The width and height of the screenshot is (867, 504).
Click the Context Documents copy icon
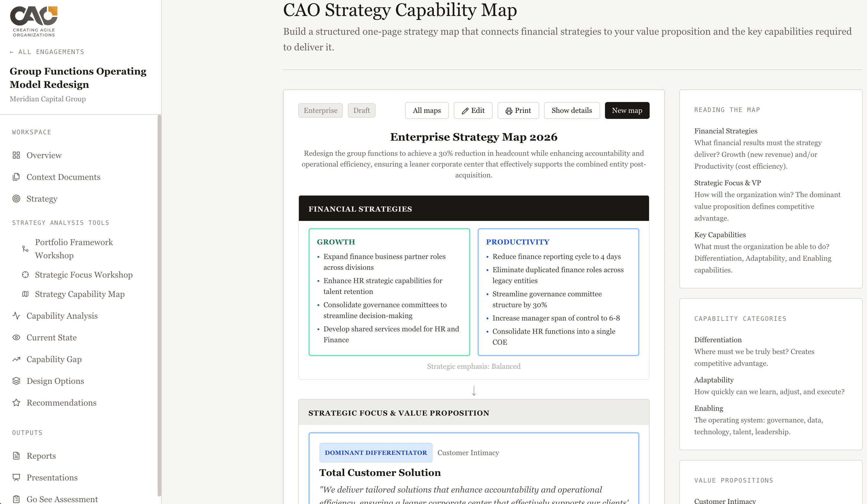pyautogui.click(x=16, y=177)
